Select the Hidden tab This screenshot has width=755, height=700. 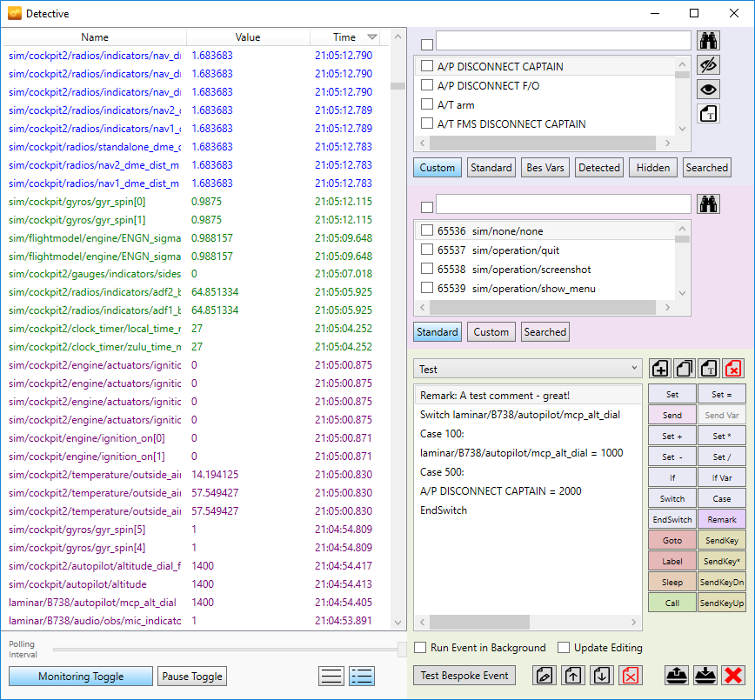click(653, 168)
